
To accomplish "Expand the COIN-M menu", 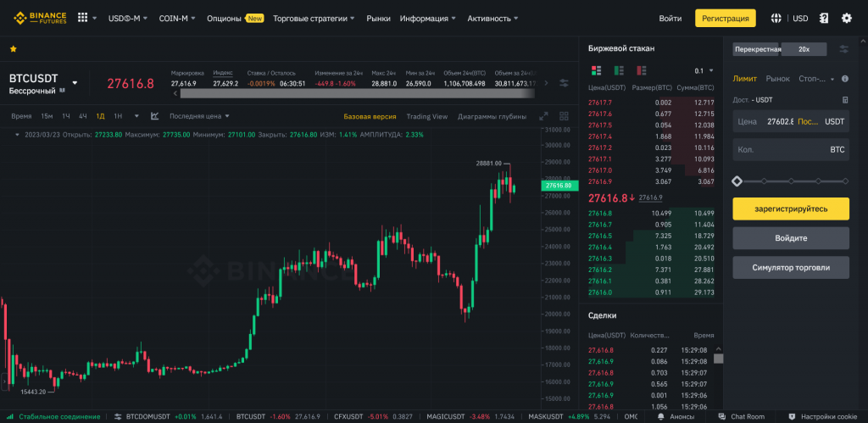I will pos(177,19).
